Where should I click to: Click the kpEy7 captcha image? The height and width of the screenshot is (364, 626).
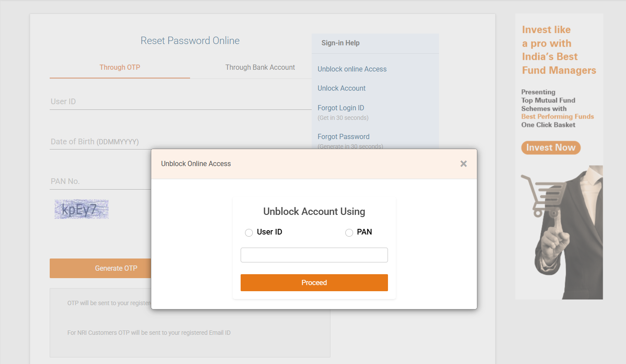click(x=82, y=209)
